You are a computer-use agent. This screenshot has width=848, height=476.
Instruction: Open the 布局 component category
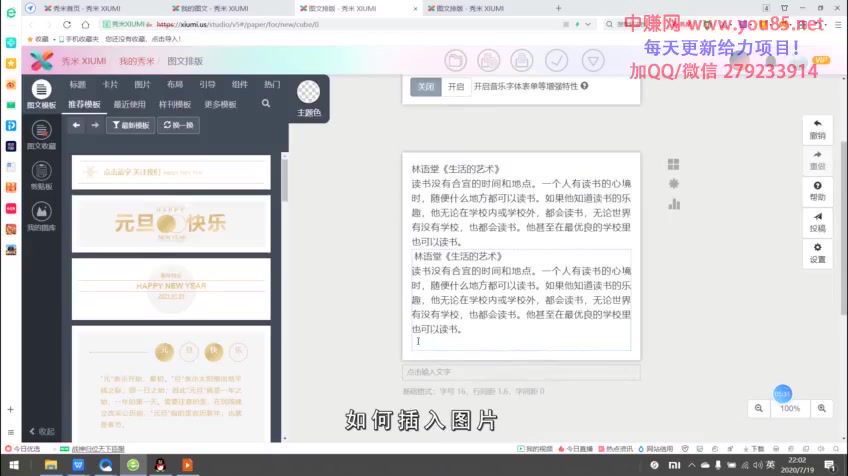click(175, 84)
